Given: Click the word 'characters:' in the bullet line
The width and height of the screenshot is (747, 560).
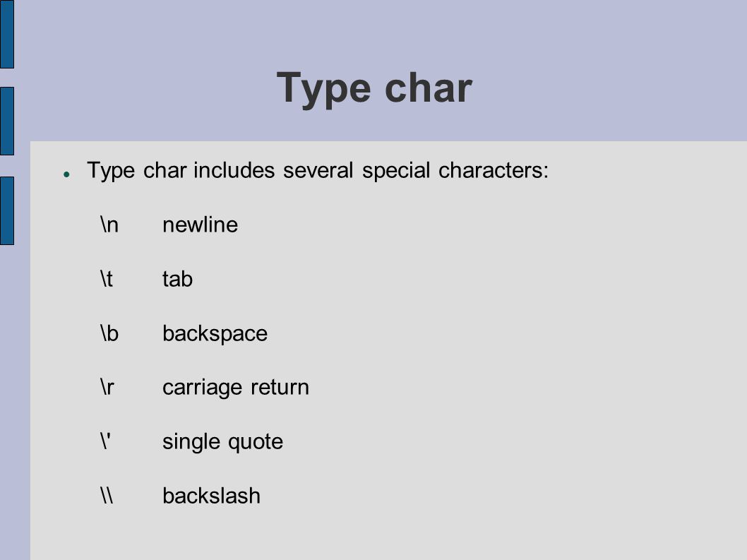Looking at the screenshot, I should (x=494, y=170).
